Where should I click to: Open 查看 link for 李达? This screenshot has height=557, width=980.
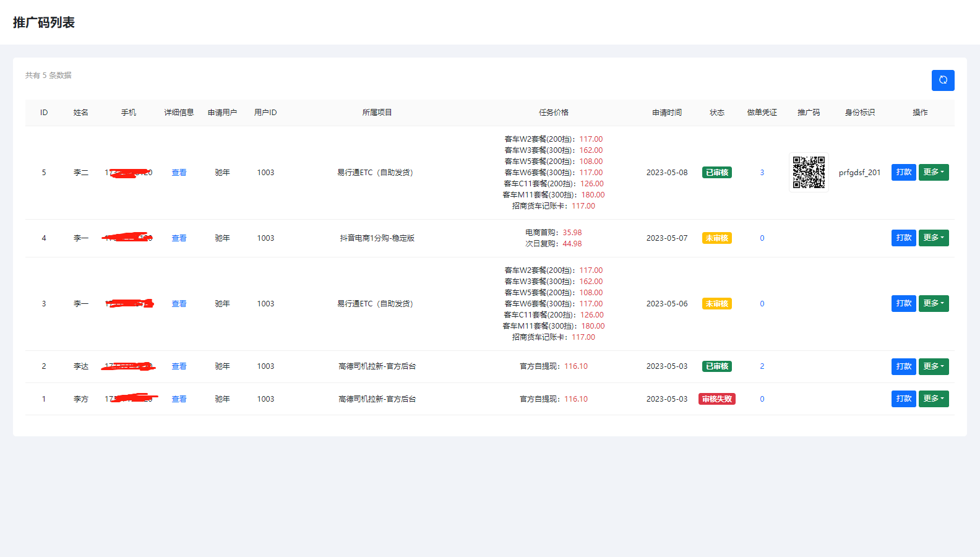pos(179,366)
